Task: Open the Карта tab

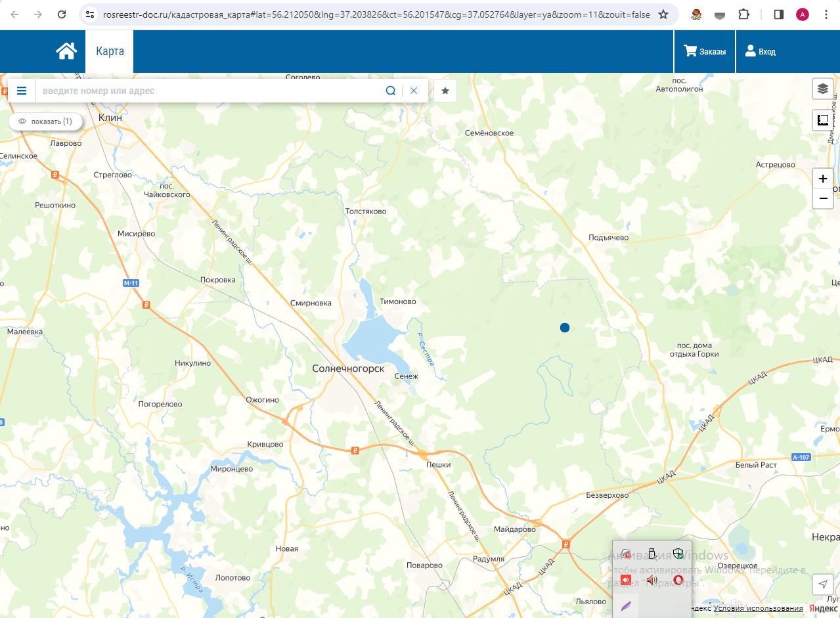Action: [x=110, y=51]
